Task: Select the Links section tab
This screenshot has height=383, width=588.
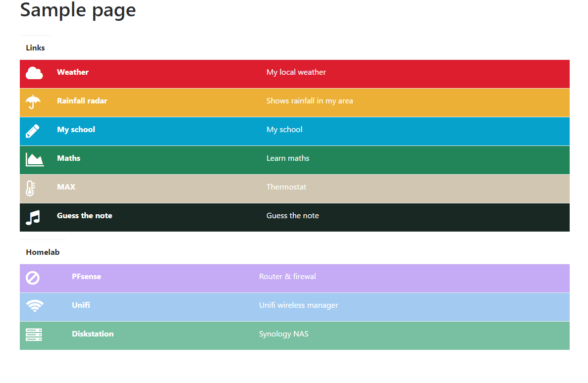Action: (35, 48)
